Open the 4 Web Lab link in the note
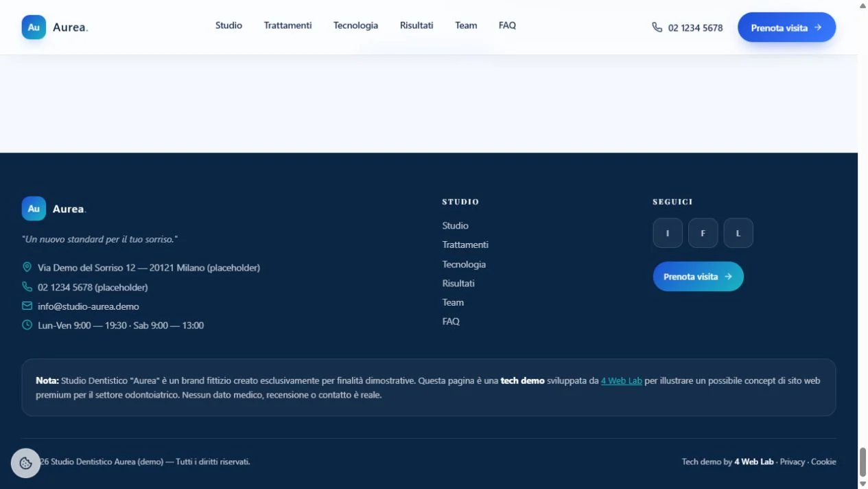The width and height of the screenshot is (868, 489). 621,380
